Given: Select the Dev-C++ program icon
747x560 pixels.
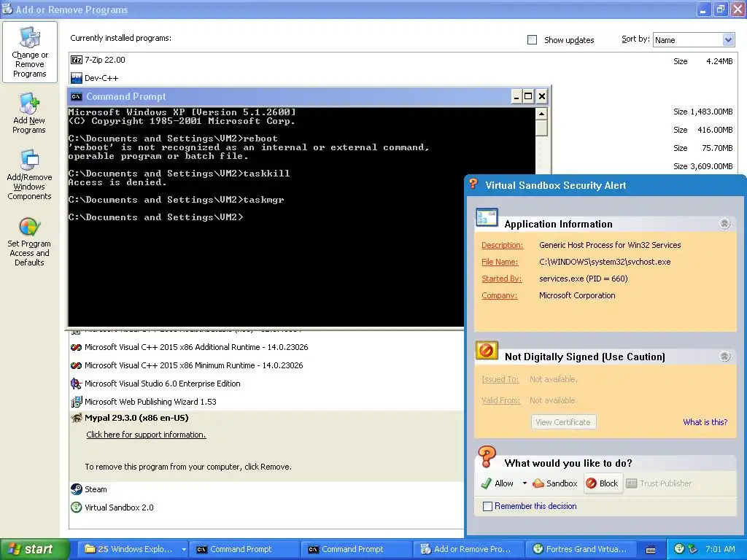Looking at the screenshot, I should click(x=76, y=78).
